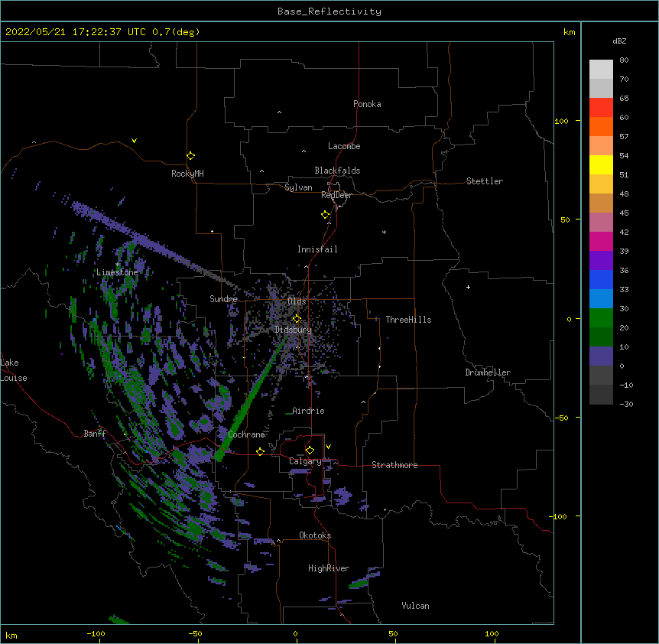Click the HighRiver label
Screen dimensions: 659x644
click(329, 568)
